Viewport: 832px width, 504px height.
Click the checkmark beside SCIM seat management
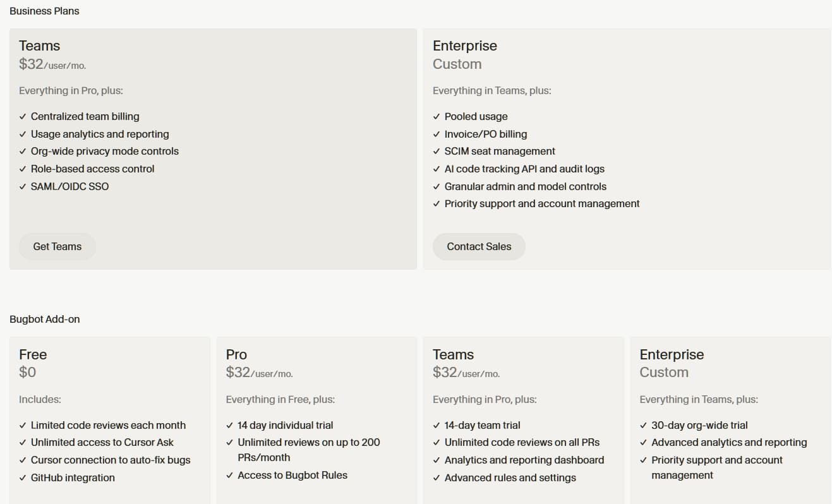click(x=437, y=151)
